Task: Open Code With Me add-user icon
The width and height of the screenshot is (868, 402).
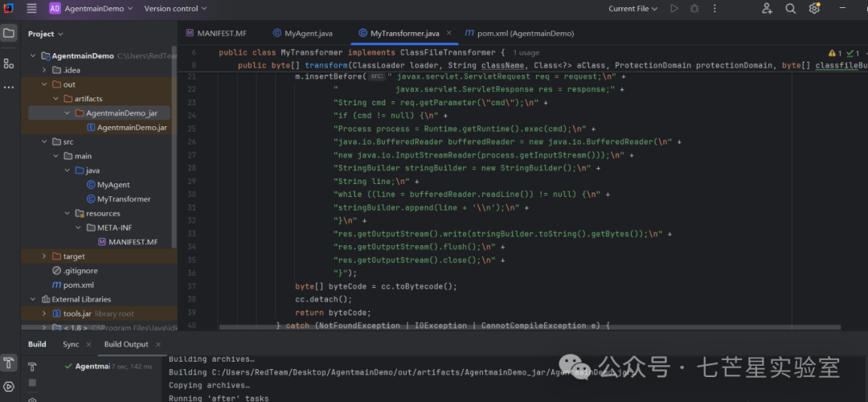Action: pos(768,8)
